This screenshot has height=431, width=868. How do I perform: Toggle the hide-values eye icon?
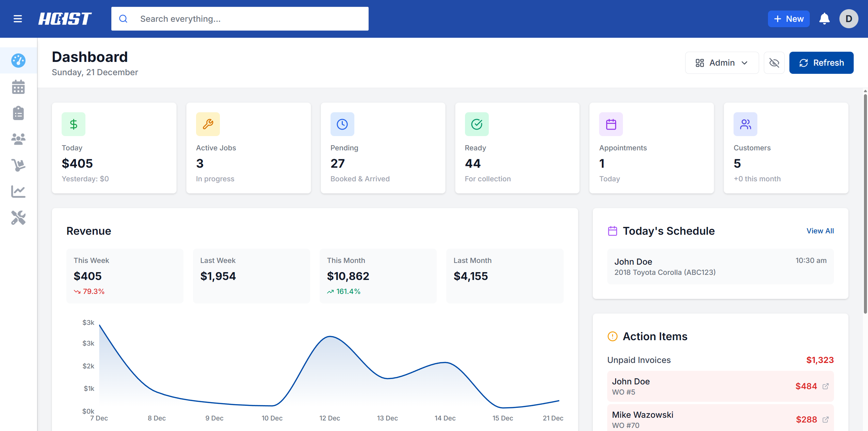pyautogui.click(x=774, y=63)
